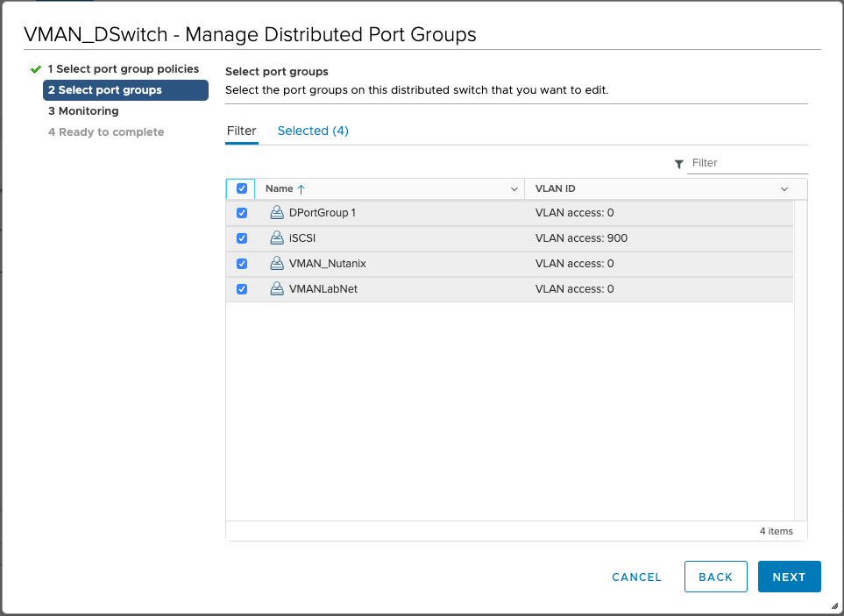Open the Name column dropdown chevron
This screenshot has height=616, width=844.
514,188
